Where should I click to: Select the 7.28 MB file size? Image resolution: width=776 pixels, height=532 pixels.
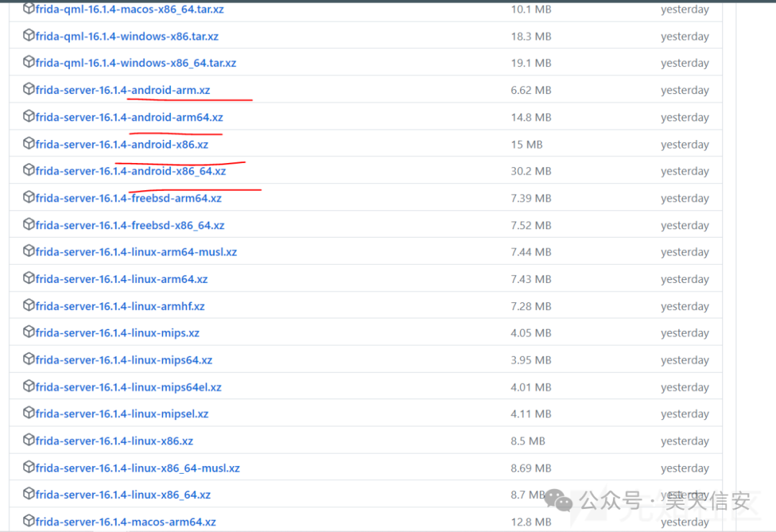(x=531, y=307)
